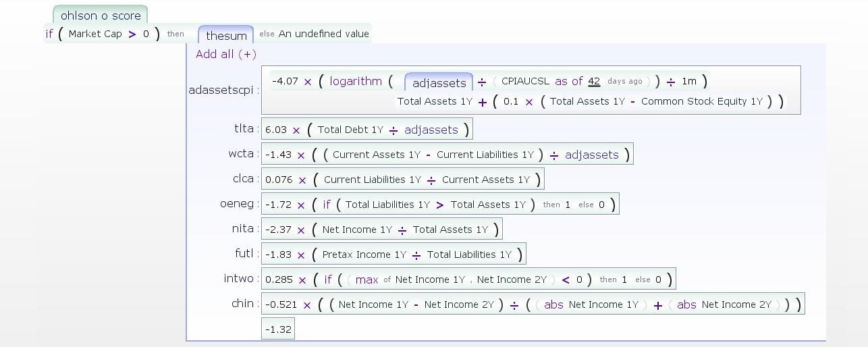Click the 'max' function in the intwo row
This screenshot has width=868, height=347.
(x=367, y=279)
